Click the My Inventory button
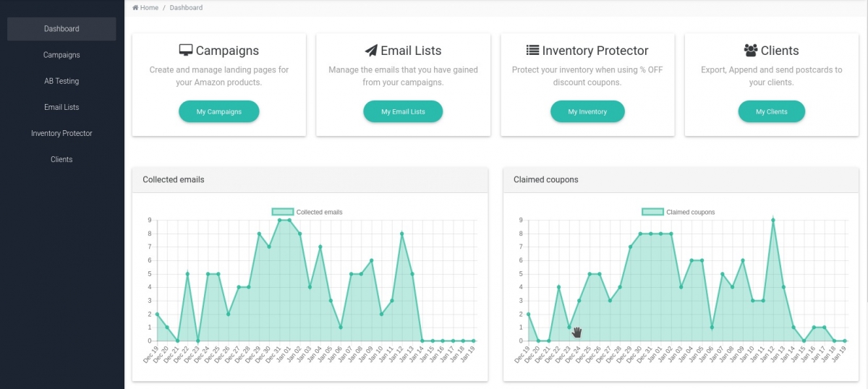 [587, 112]
